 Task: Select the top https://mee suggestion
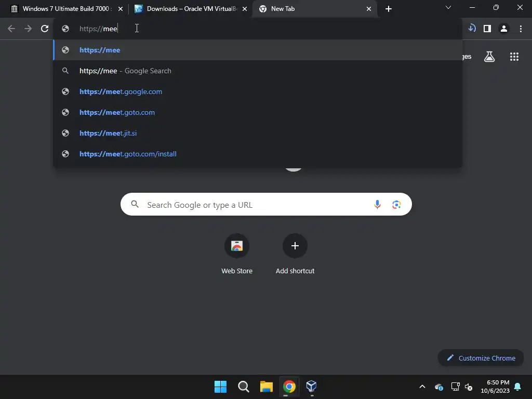pyautogui.click(x=258, y=50)
